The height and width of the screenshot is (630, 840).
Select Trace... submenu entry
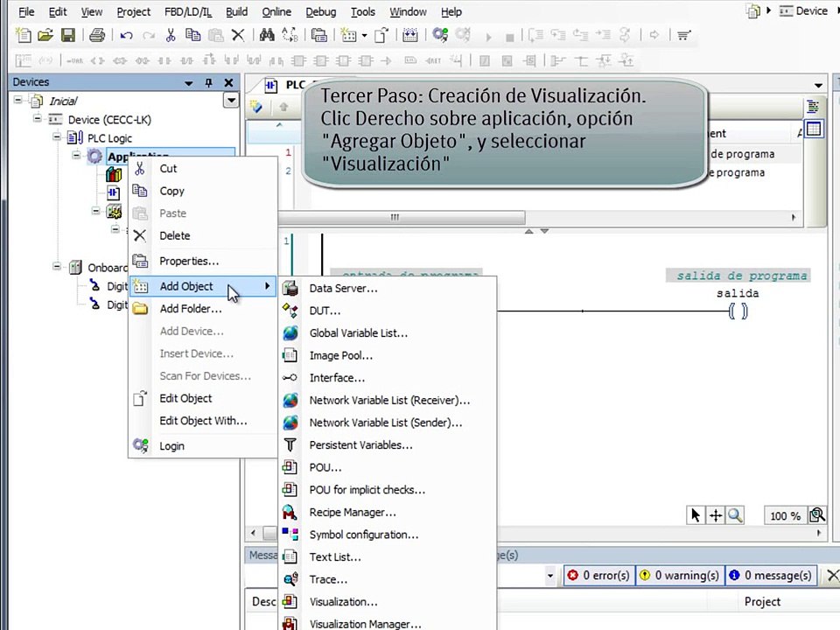(388, 579)
